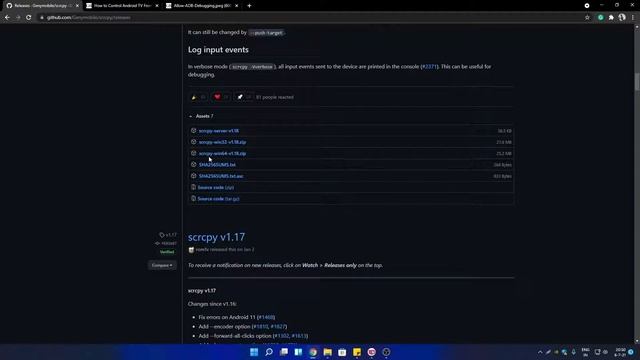This screenshot has height=360, width=640.
Task: Close the How to Control Android TV tab
Action: (157, 6)
